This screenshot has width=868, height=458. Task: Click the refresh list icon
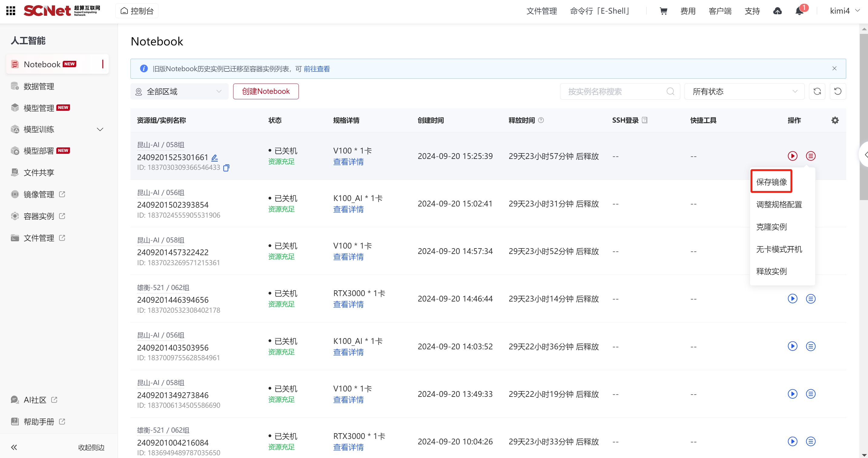(817, 91)
